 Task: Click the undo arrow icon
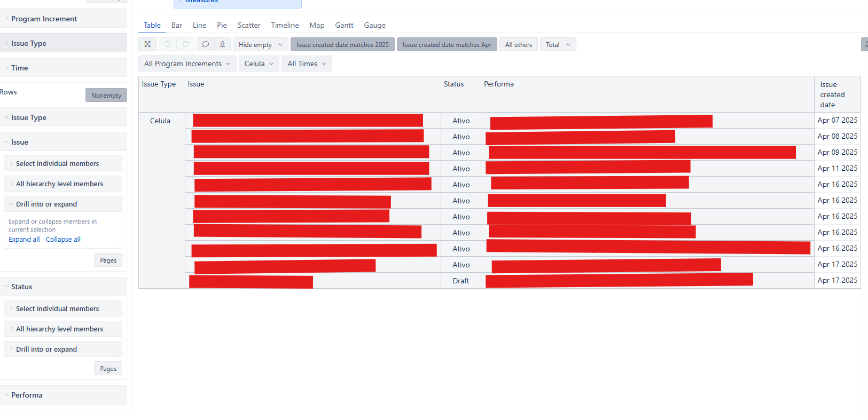pyautogui.click(x=168, y=44)
